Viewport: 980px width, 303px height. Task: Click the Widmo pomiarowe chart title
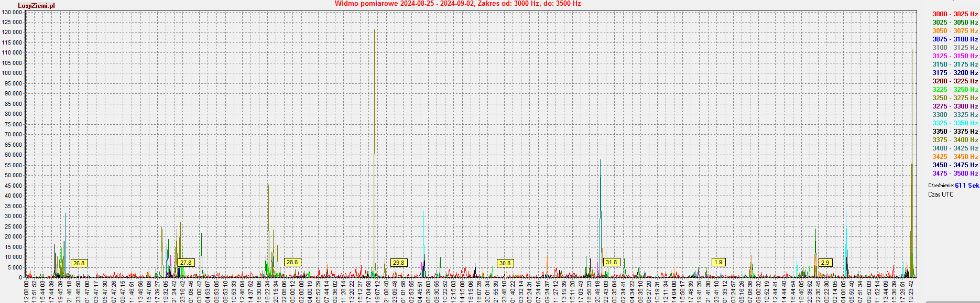(458, 4)
